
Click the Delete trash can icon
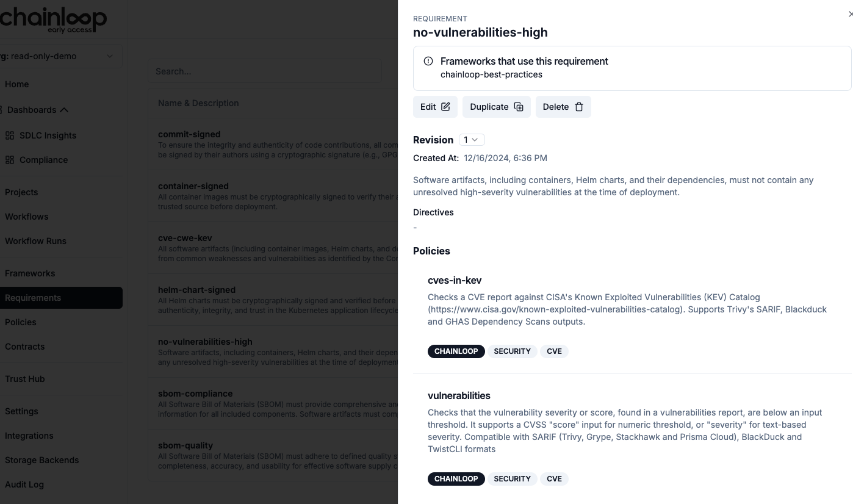pos(579,107)
